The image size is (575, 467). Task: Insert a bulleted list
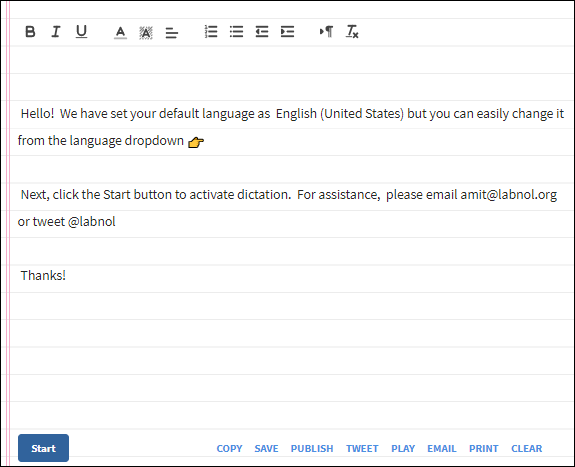(x=237, y=32)
